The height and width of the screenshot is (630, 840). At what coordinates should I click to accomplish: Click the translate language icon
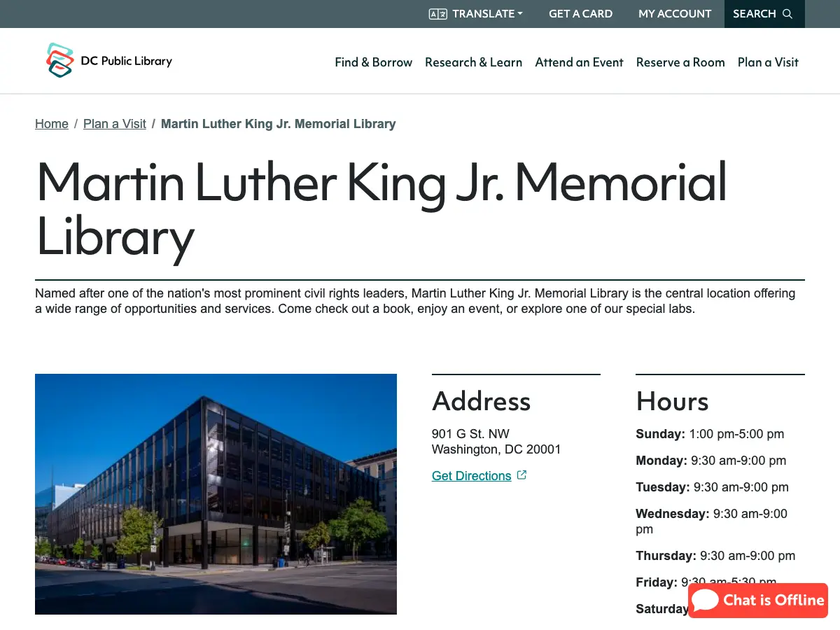(438, 14)
